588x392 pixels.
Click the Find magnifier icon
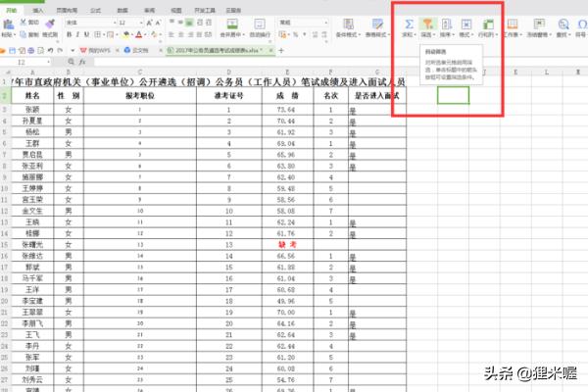(x=563, y=24)
